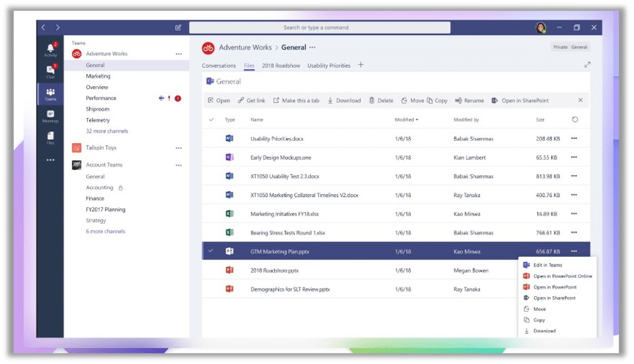Open more options for Account Teams
Image resolution: width=634 pixels, height=364 pixels.
[x=179, y=165]
